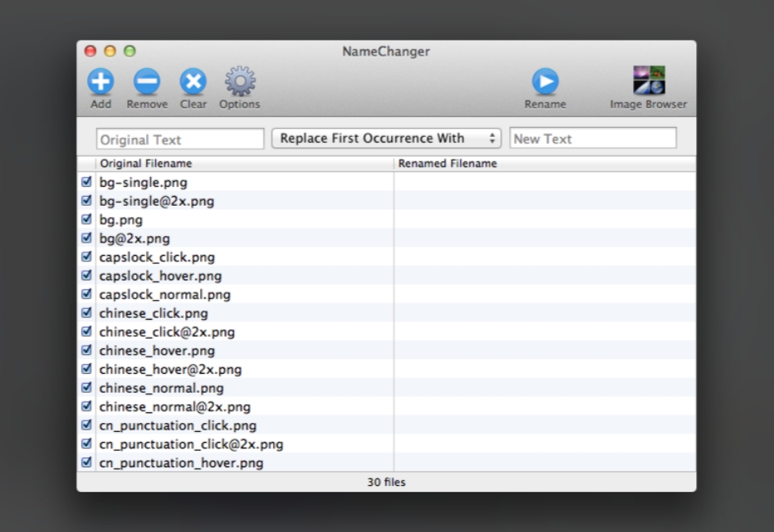
Task: Uncheck the cn_punctuation_hover.png checkbox
Action: [86, 463]
